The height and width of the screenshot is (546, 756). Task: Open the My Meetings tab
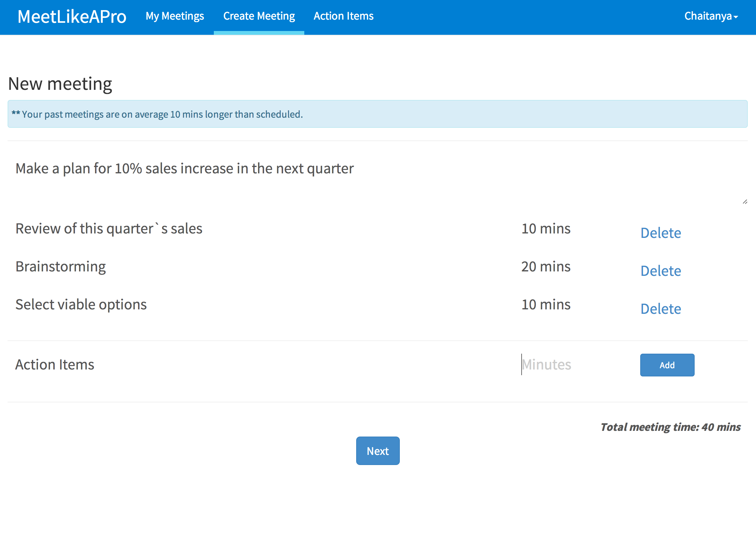pos(175,16)
